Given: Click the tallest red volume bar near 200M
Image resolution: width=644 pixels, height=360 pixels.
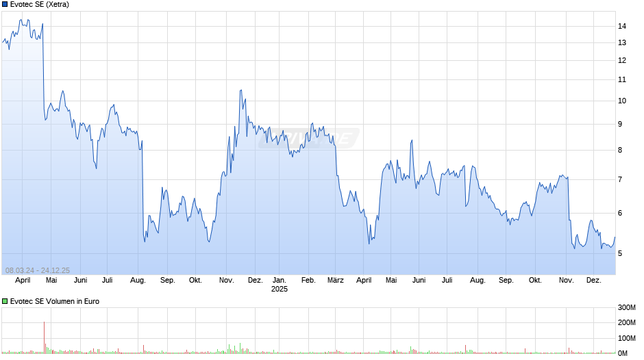Looking at the screenshot, I should tap(44, 337).
